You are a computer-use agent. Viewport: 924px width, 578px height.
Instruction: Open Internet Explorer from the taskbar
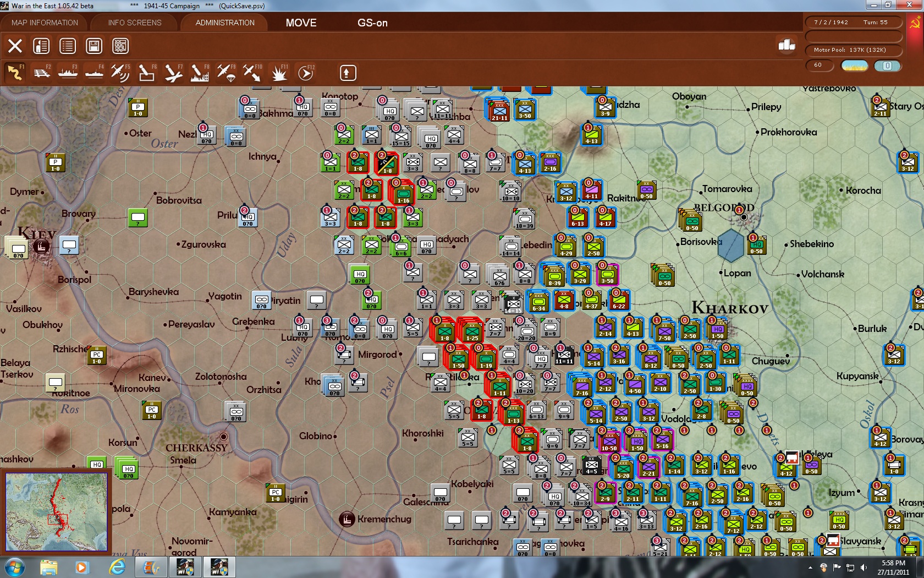[x=117, y=567]
